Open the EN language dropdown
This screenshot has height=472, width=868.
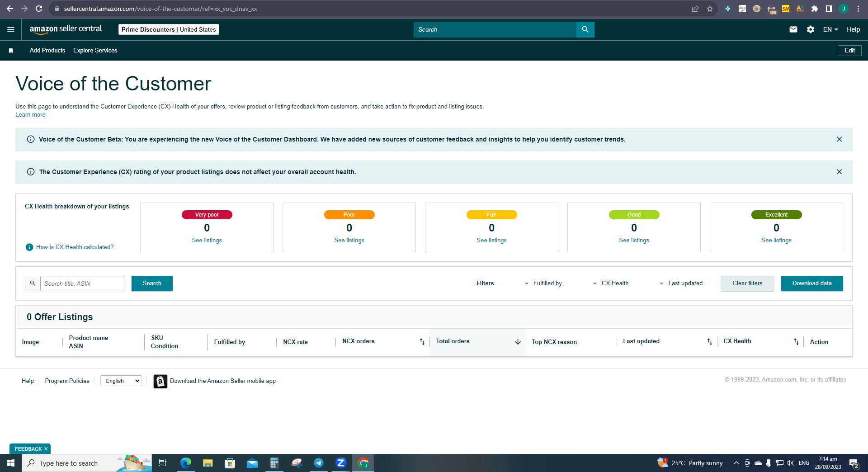pos(830,29)
